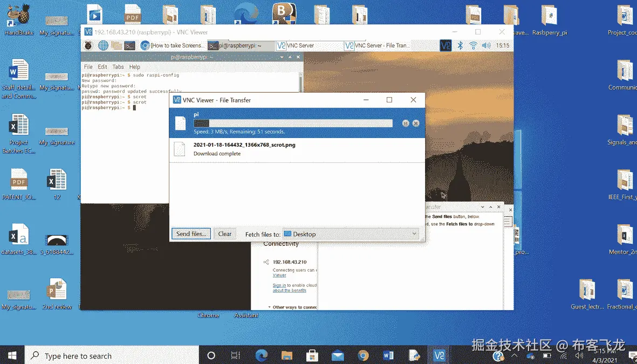Select 2021-01-18-164432_1366x768_scrot.png file icon
637x364 pixels.
pos(180,149)
